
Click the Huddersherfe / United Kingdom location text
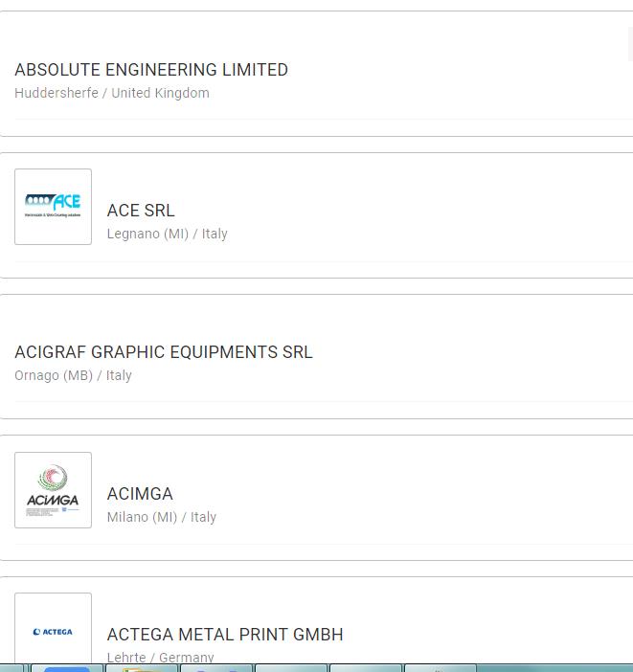112,94
